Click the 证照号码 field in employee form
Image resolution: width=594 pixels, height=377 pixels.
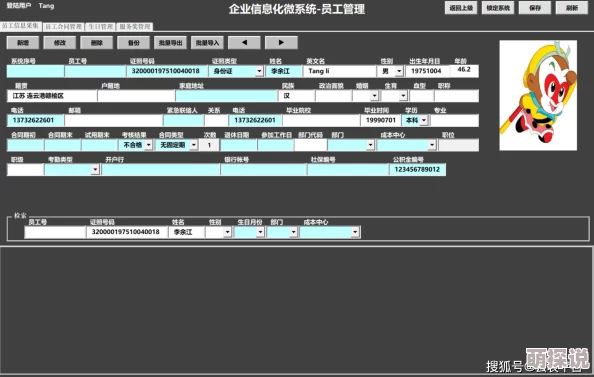click(167, 71)
